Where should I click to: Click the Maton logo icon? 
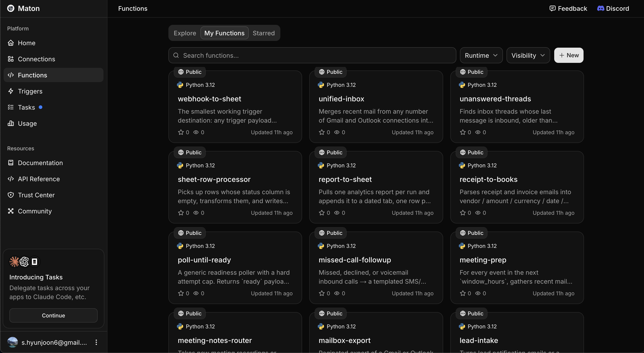(x=11, y=9)
